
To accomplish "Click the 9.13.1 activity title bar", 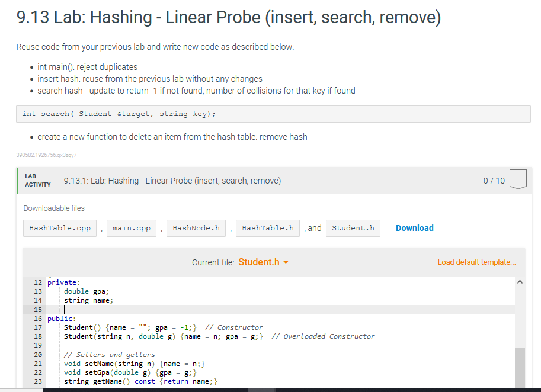I will coord(172,180).
